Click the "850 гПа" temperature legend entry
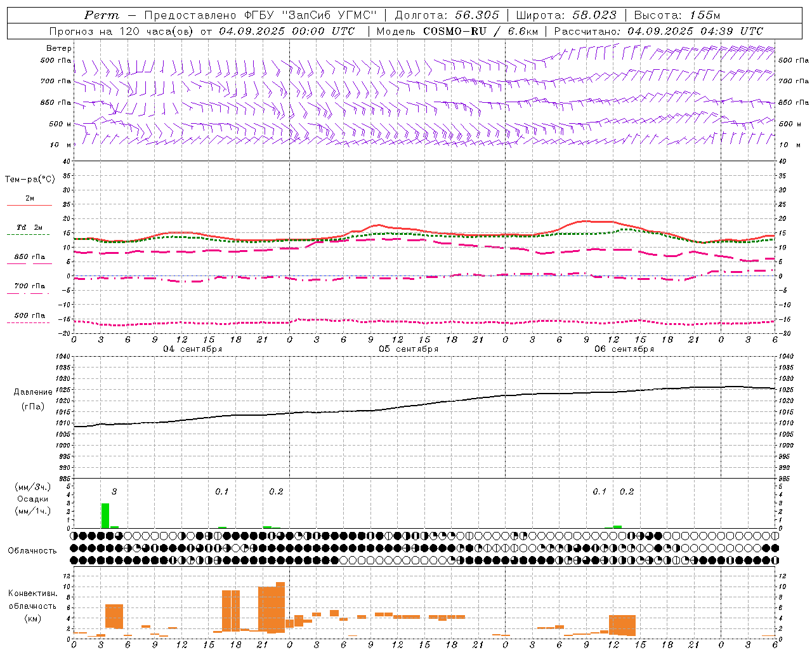This screenshot has width=812, height=650. pos(30,257)
